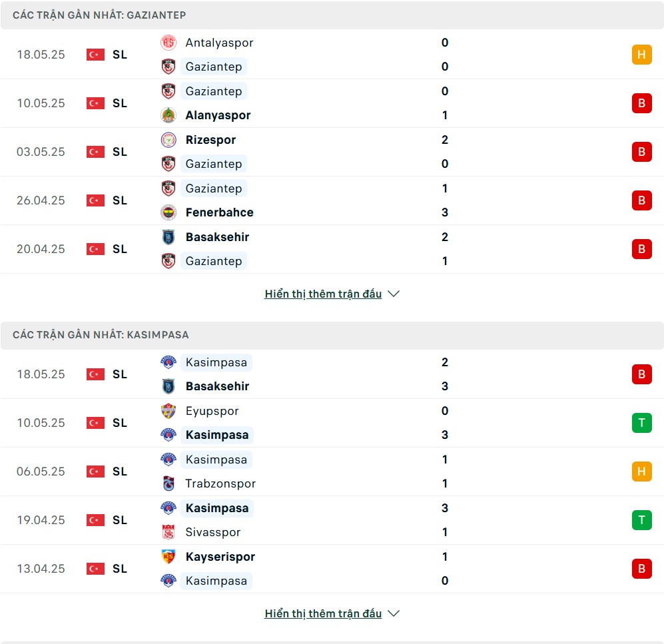Click the green T win badge for Eyupspor match

641,423
